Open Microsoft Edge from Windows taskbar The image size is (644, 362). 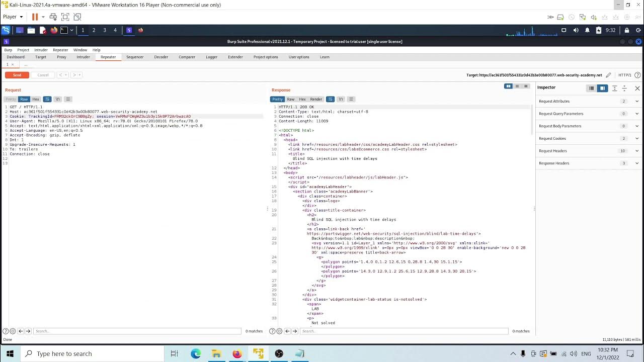tap(196, 353)
